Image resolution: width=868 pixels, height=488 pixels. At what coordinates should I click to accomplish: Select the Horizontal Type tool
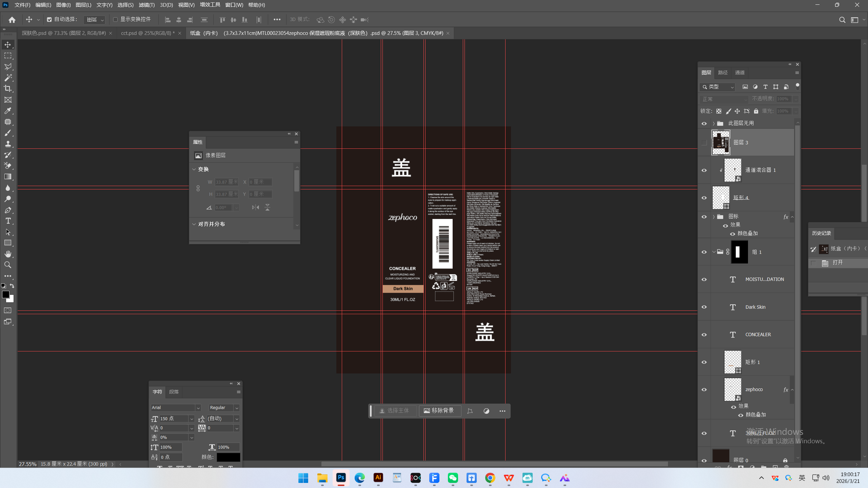pos(8,221)
